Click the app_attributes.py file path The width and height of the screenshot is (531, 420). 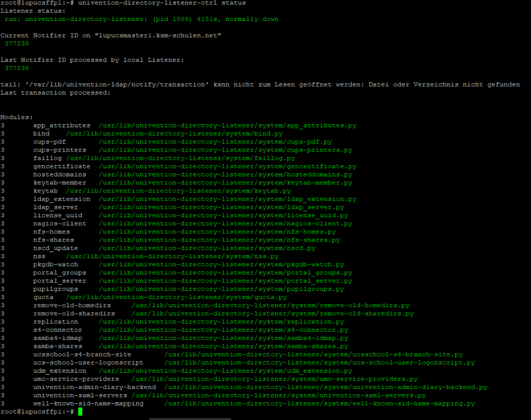(x=228, y=125)
